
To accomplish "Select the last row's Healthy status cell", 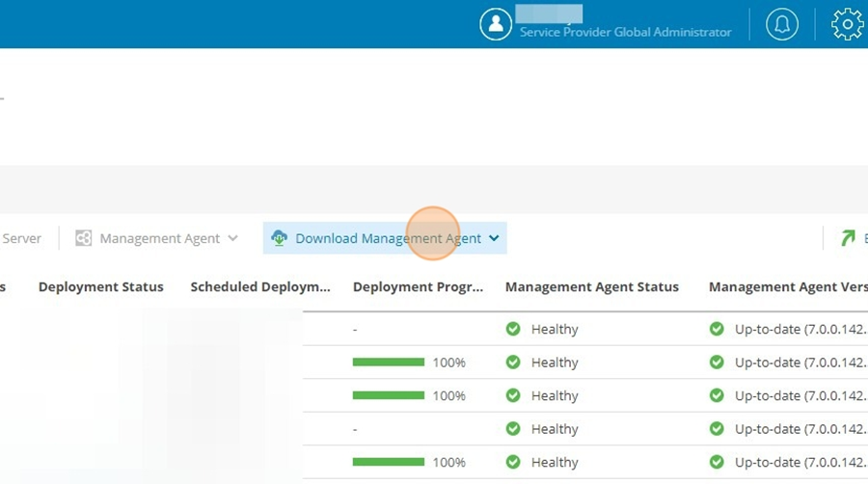I will 542,462.
